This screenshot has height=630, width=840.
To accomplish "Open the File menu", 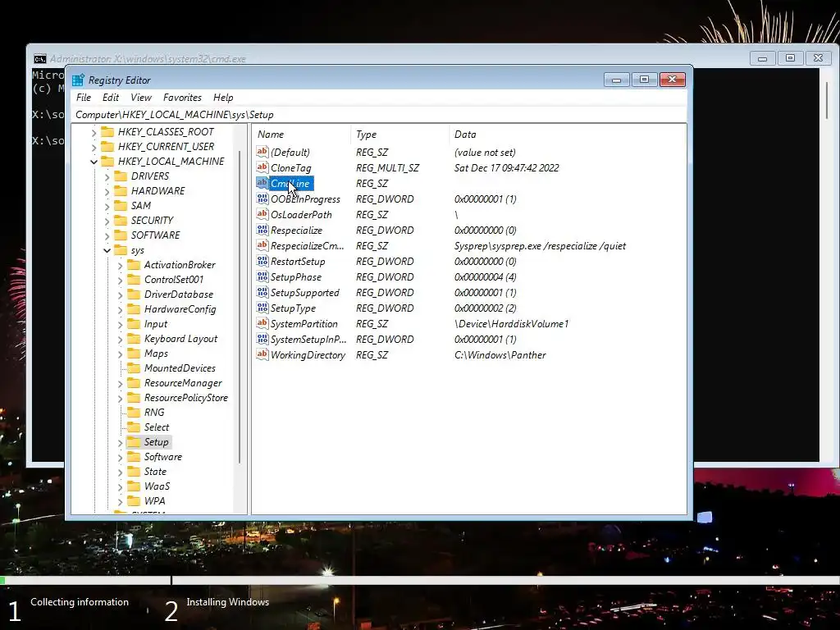I will pyautogui.click(x=84, y=98).
